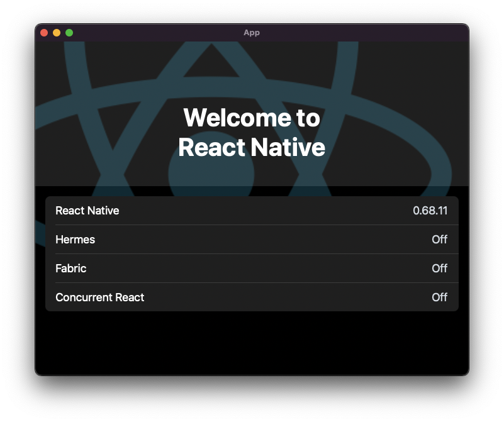Click the "Welcome to React Native" heading
Screen dimensions: 504x422
(252, 132)
